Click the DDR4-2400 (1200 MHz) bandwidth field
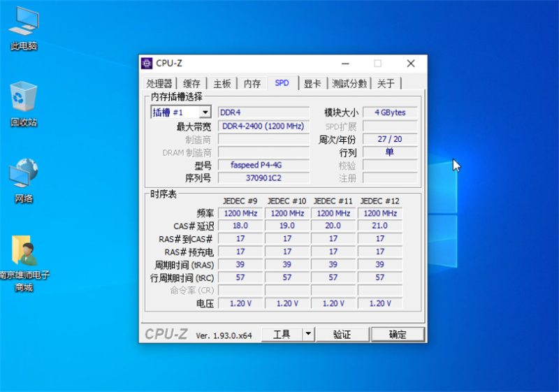This screenshot has height=392, width=559. pyautogui.click(x=264, y=126)
